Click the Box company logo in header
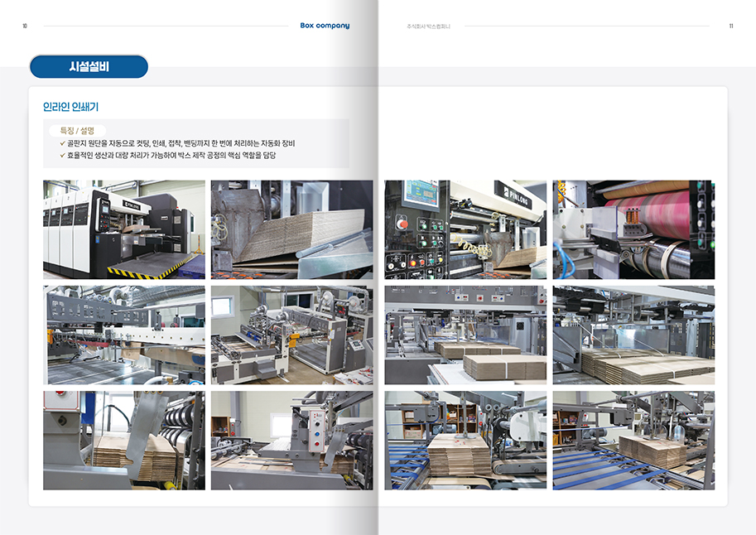756x535 pixels. tap(325, 26)
